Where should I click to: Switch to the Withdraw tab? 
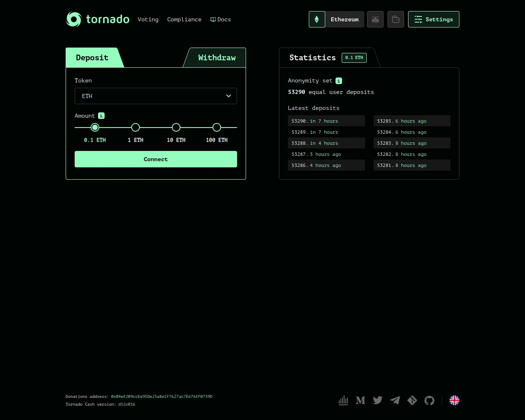(217, 57)
